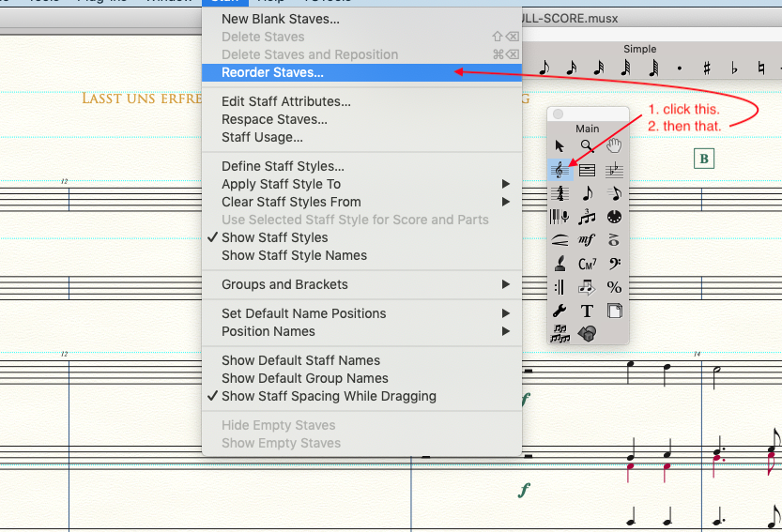
Task: Choose Reorder Staves from the menu
Action: [x=272, y=72]
